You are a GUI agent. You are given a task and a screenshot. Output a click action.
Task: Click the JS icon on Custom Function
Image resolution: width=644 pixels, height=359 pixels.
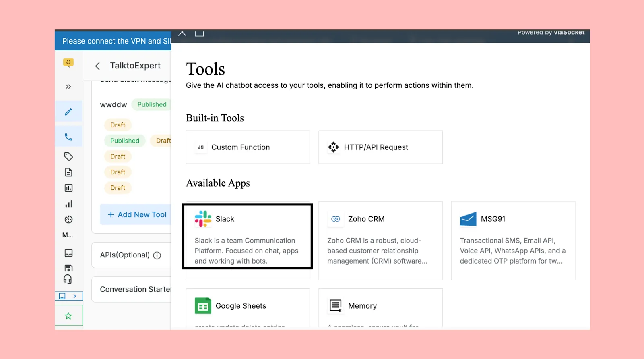(201, 147)
